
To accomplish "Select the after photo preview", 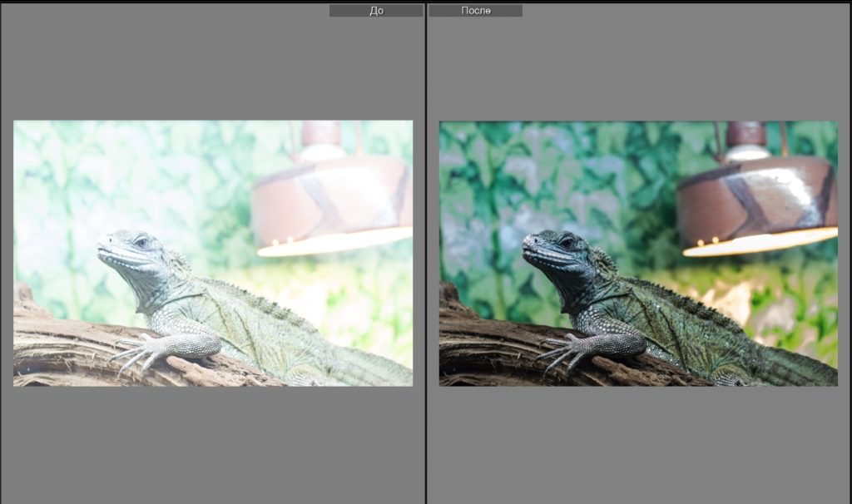I will pos(638,253).
